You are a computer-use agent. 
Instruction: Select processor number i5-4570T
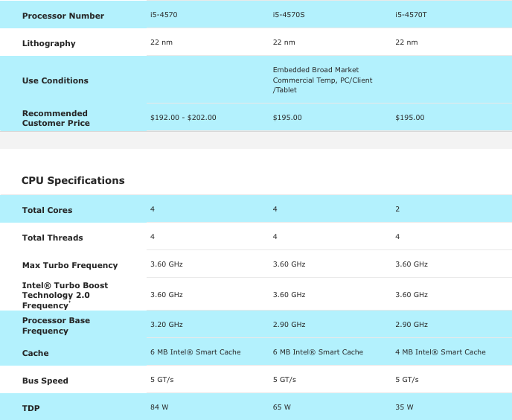[411, 15]
